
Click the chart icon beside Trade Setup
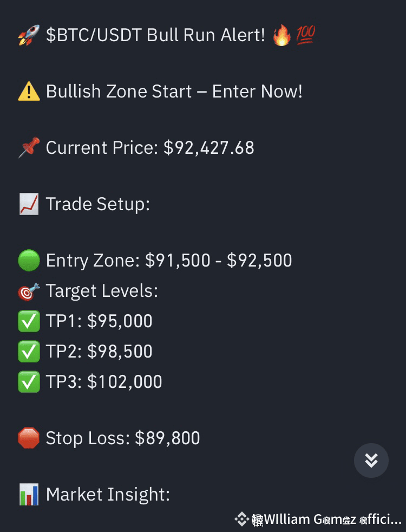pos(29,204)
